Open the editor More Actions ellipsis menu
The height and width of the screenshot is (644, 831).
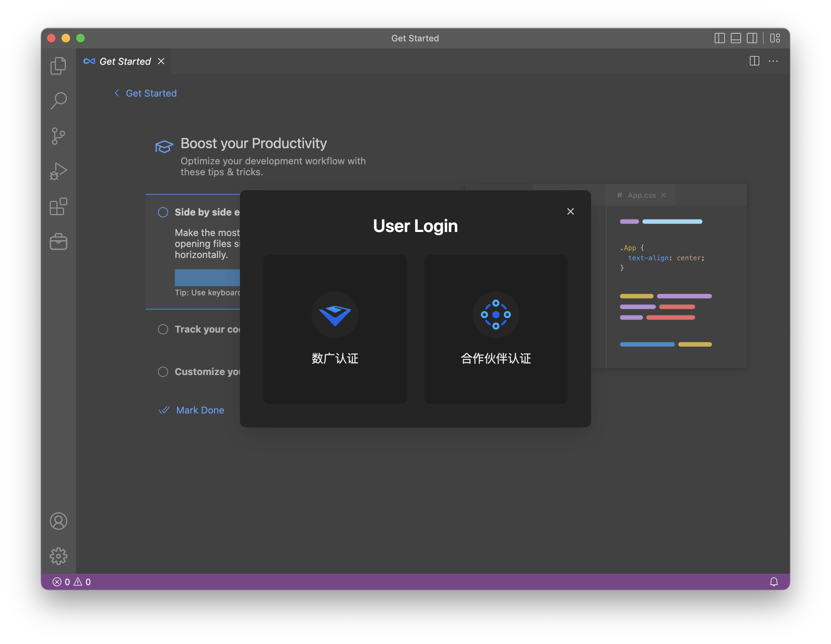(x=774, y=61)
